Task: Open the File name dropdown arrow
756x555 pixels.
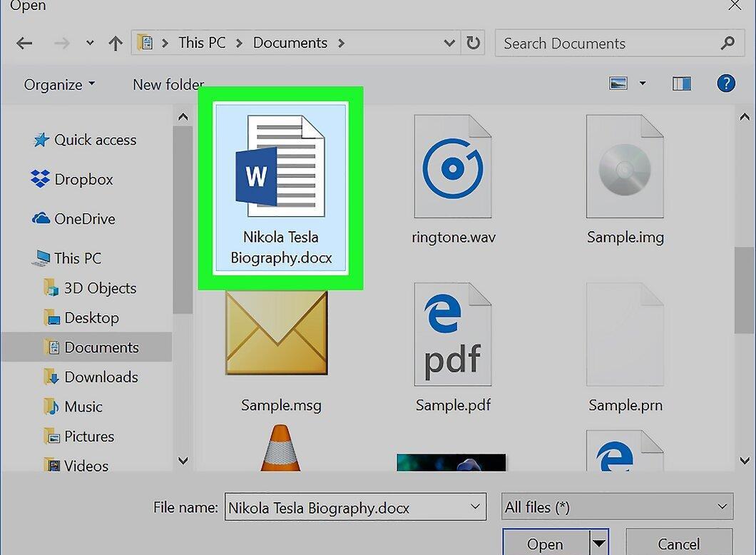Action: (x=475, y=506)
